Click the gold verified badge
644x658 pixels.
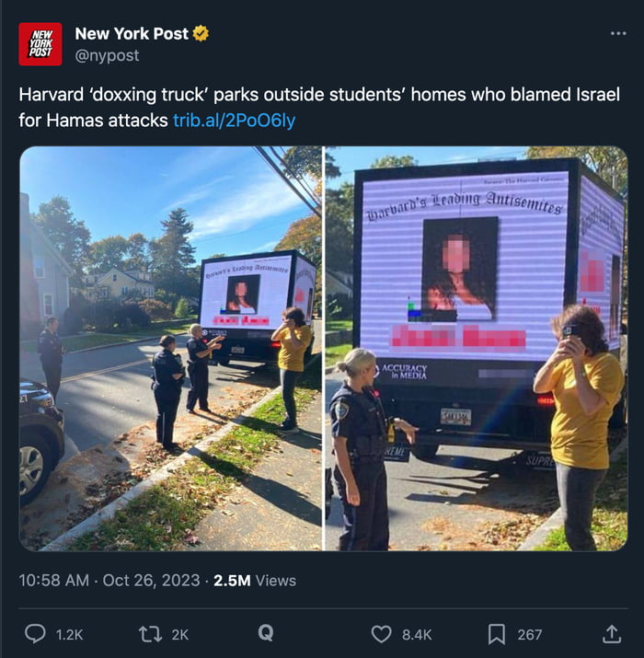pos(201,33)
